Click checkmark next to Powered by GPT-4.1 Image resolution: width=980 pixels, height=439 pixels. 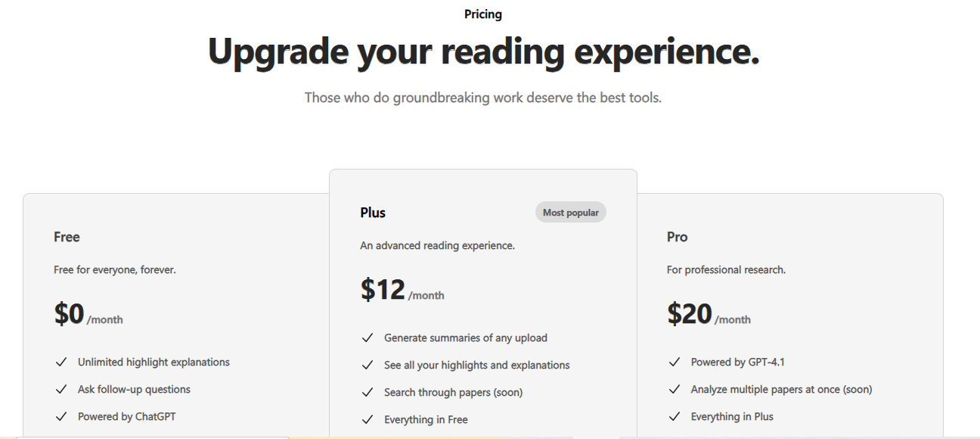tap(675, 363)
